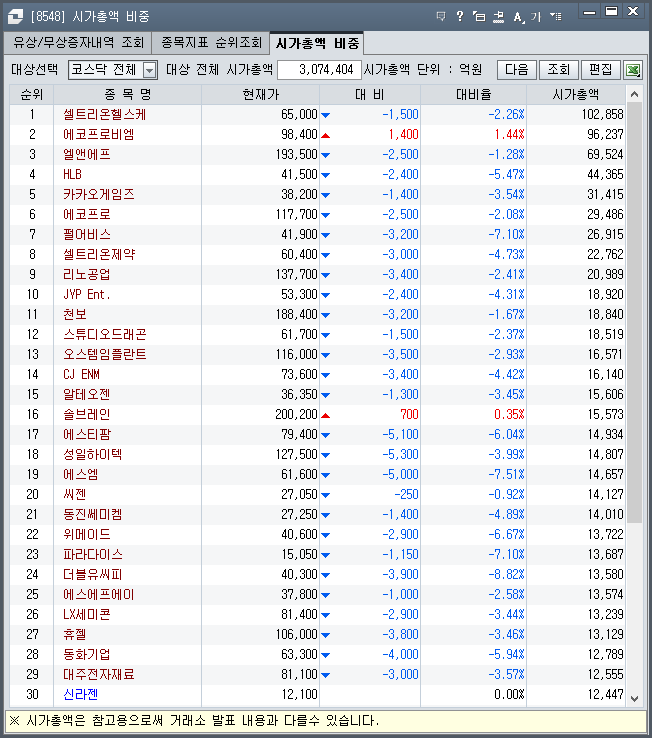Select stock 셀트리온헬스케어
The width and height of the screenshot is (652, 738).
click(105, 114)
